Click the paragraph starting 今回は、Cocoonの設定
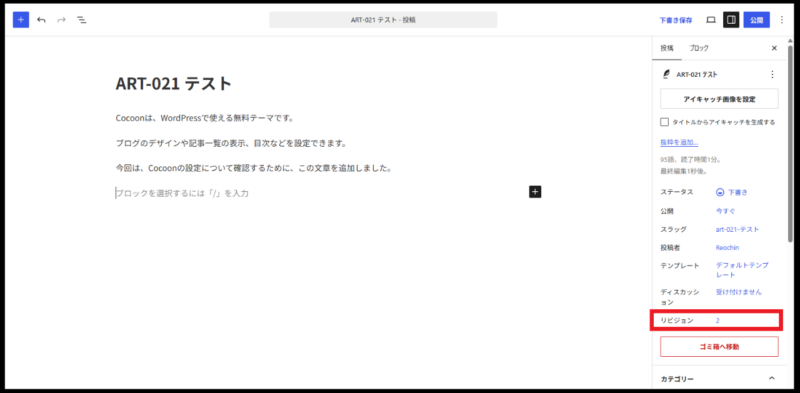Screen dimensions: 800x393 pos(254,168)
